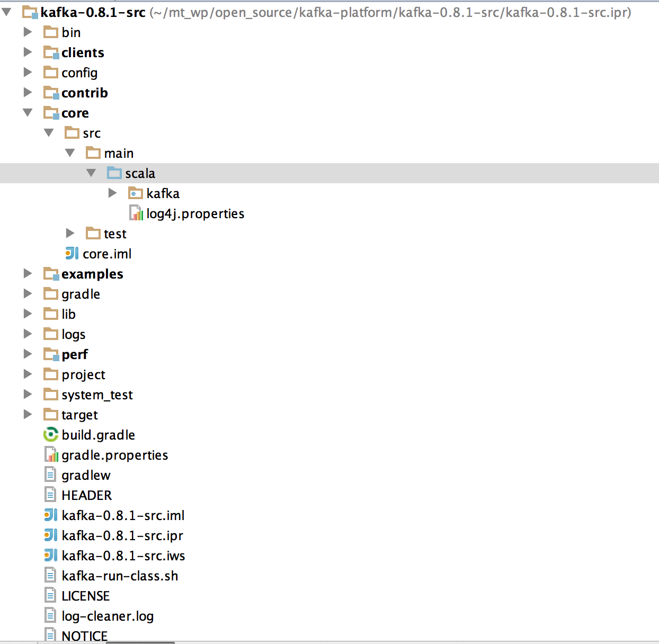Image resolution: width=659 pixels, height=644 pixels.
Task: Select the 'LICENSE' file name
Action: point(85,596)
